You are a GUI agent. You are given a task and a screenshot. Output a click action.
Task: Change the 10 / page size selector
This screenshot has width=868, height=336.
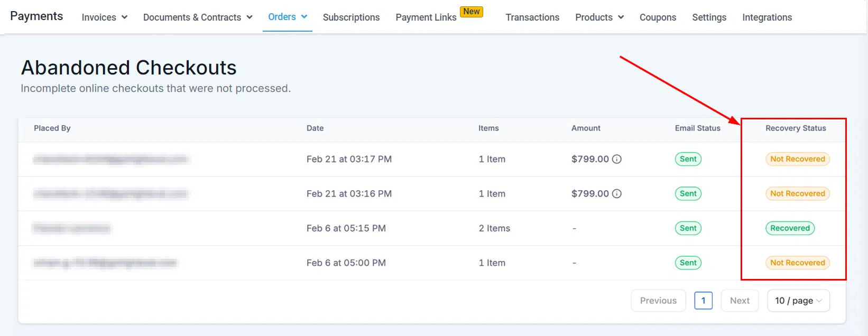coord(798,301)
